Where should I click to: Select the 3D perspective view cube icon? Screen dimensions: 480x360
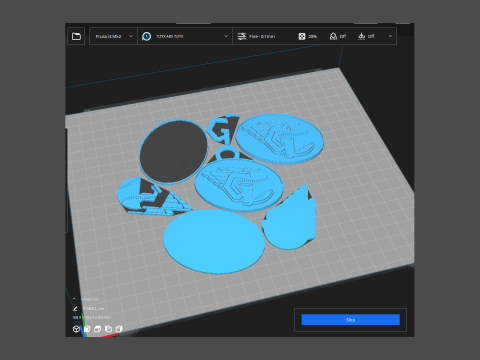(76, 329)
